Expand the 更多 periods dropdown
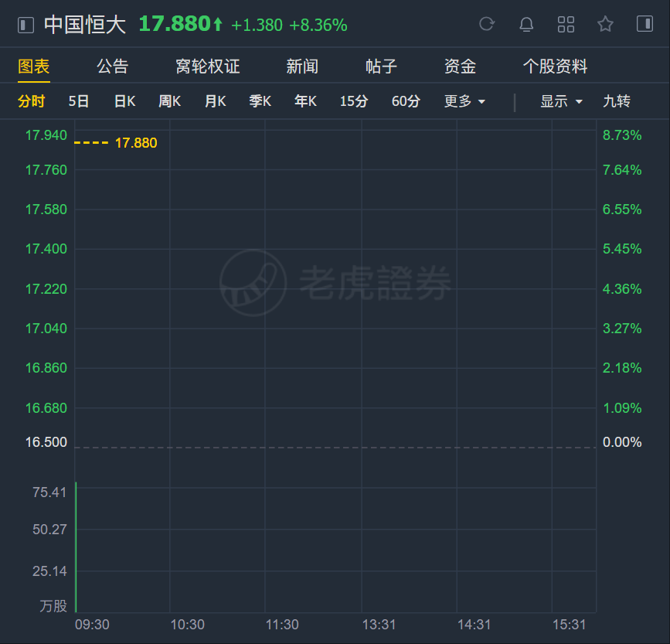The width and height of the screenshot is (670, 644). tap(465, 101)
